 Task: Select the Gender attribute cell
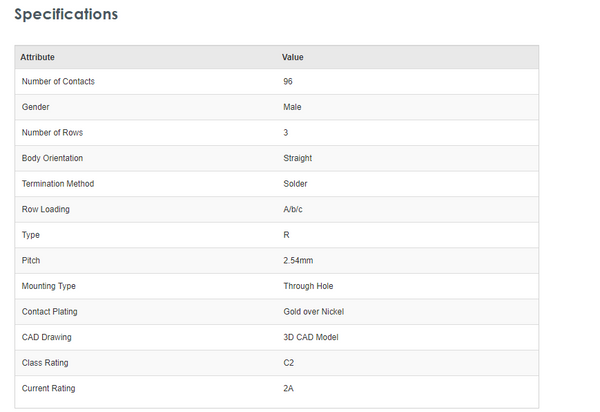pos(36,107)
